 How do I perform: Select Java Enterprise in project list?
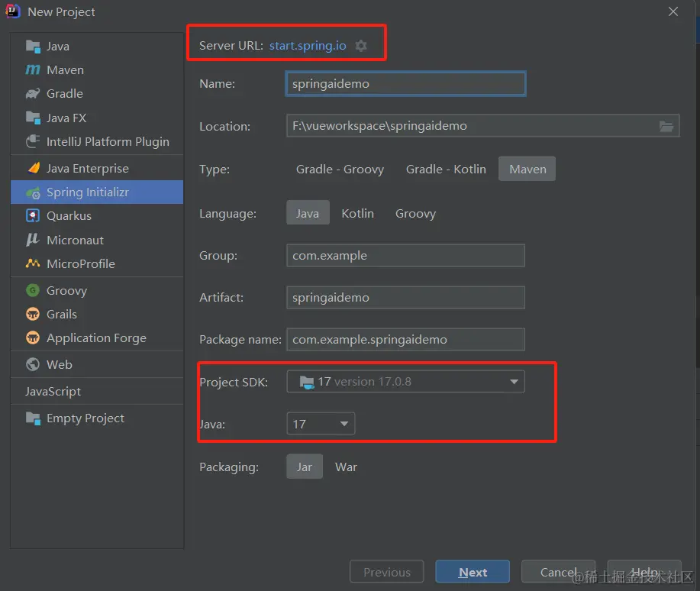(97, 169)
